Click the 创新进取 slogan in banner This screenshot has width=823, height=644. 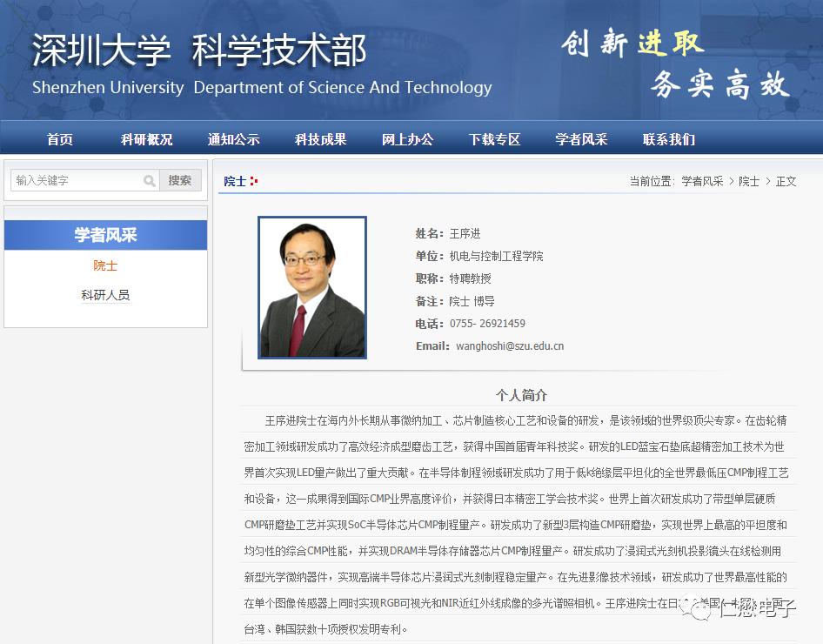(x=632, y=43)
